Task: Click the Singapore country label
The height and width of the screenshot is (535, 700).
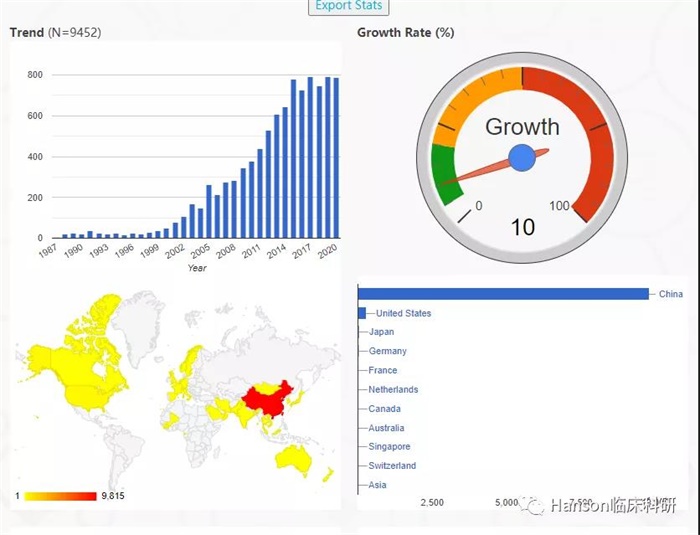Action: pos(389,447)
